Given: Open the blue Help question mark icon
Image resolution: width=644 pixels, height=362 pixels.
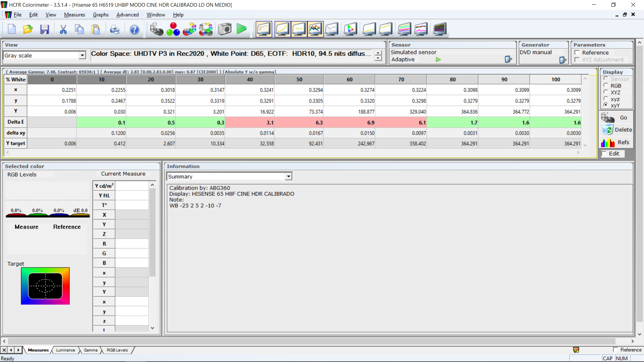Looking at the screenshot, I should coord(135,29).
